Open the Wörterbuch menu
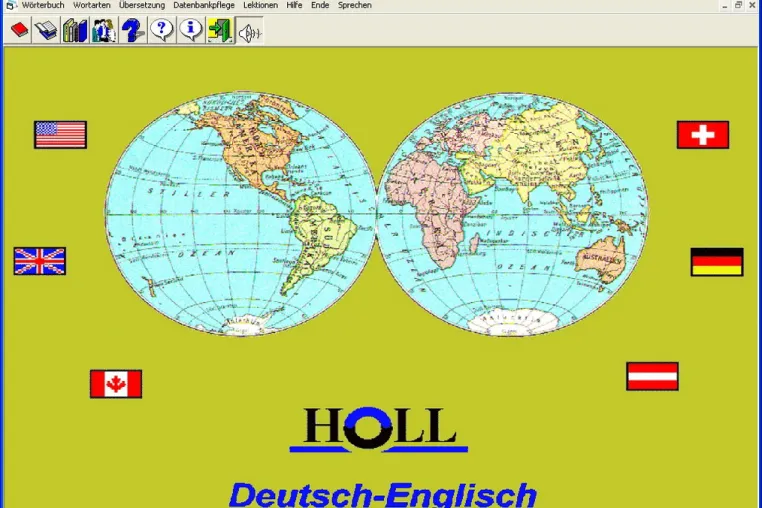762x508 pixels. coord(43,5)
